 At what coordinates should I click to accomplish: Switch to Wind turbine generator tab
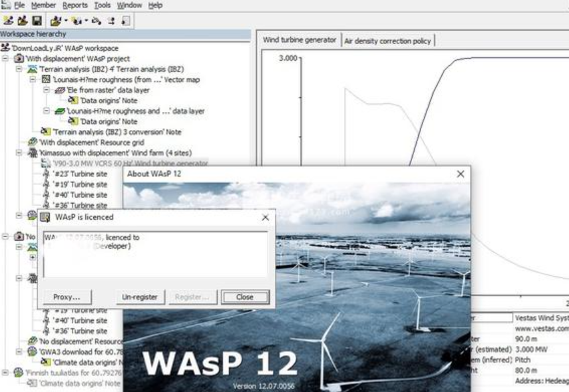pyautogui.click(x=300, y=40)
